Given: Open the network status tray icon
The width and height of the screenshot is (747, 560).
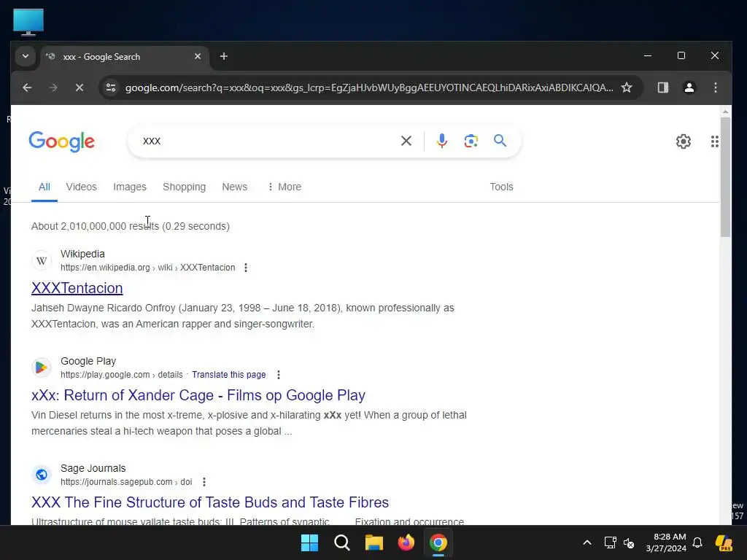Looking at the screenshot, I should [x=610, y=542].
